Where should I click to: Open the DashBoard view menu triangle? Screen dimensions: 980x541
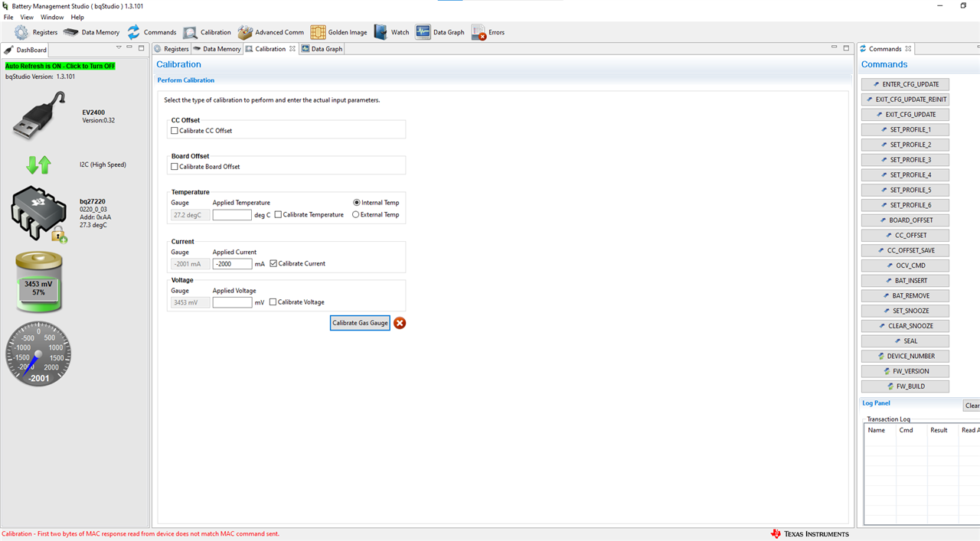pyautogui.click(x=119, y=47)
